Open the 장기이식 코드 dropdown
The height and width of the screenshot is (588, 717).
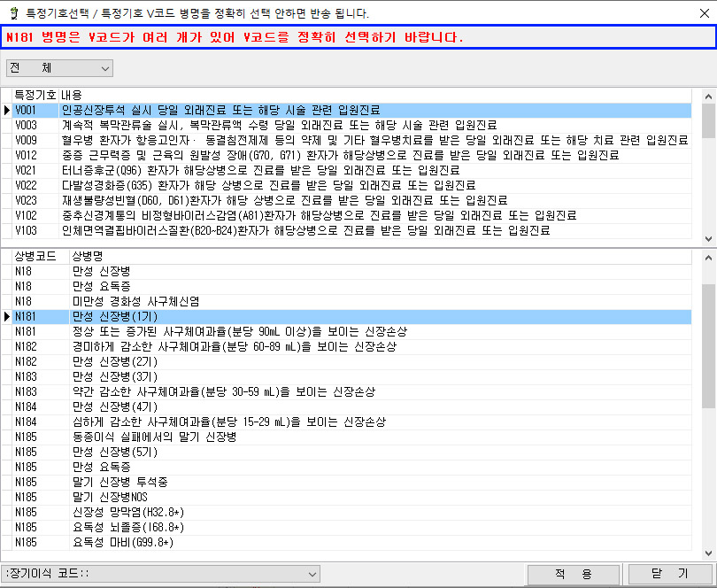coord(160,574)
